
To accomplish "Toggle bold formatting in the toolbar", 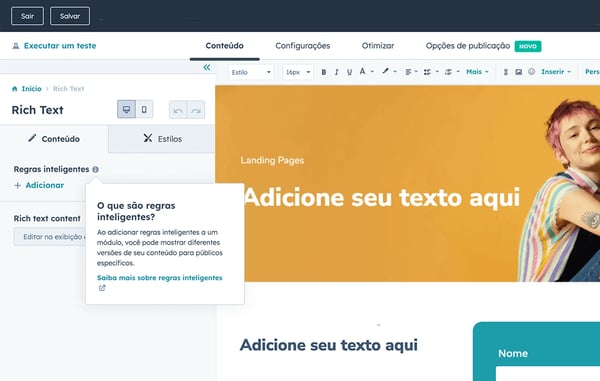I will [324, 72].
